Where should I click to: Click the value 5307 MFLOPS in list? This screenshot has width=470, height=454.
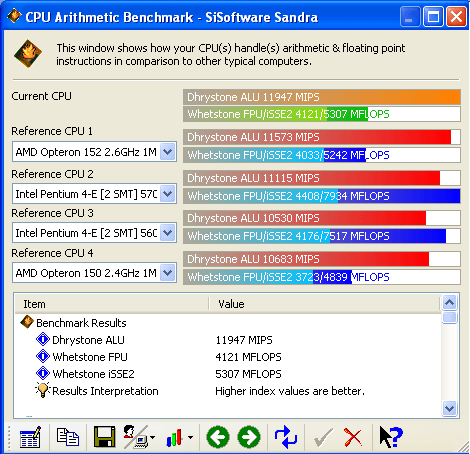pyautogui.click(x=248, y=374)
